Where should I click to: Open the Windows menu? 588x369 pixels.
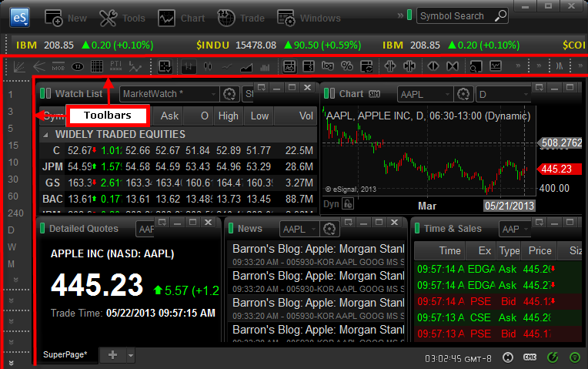coord(309,18)
